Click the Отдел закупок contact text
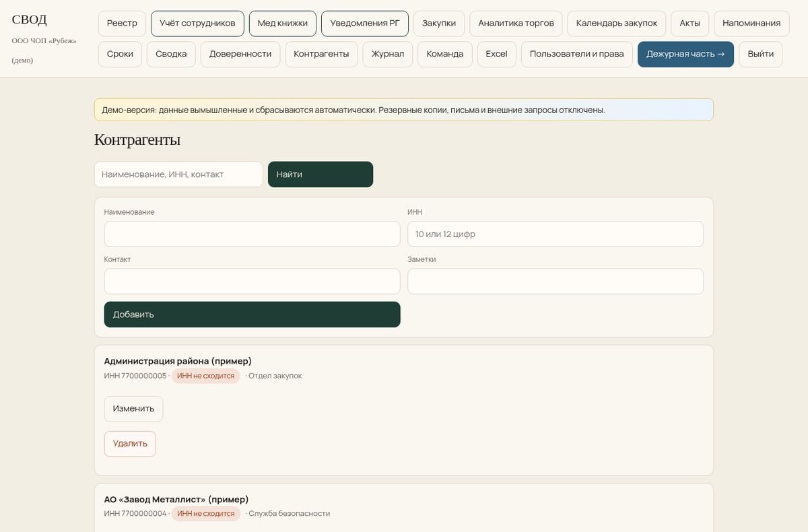Image resolution: width=808 pixels, height=532 pixels. tap(275, 376)
